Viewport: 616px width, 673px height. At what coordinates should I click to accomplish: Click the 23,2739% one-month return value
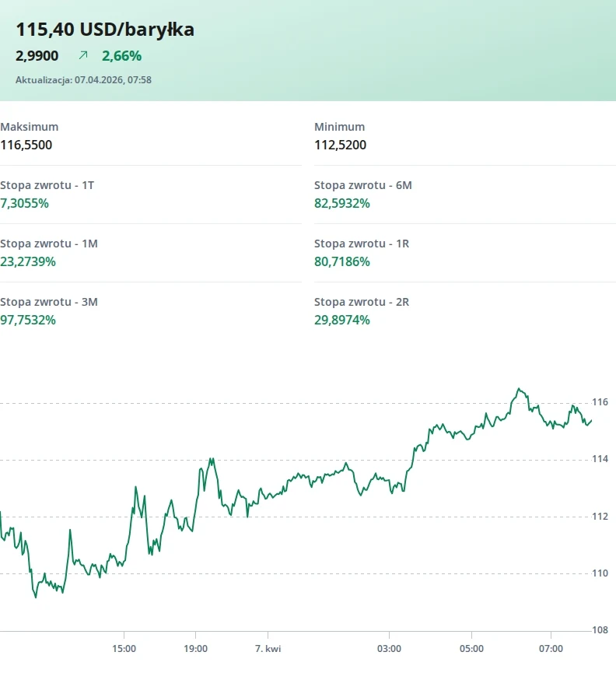(x=28, y=261)
